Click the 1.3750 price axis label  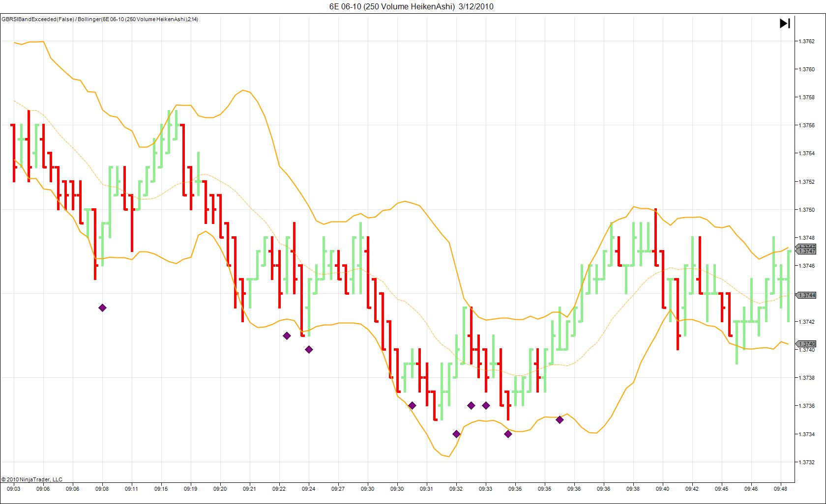coord(806,210)
